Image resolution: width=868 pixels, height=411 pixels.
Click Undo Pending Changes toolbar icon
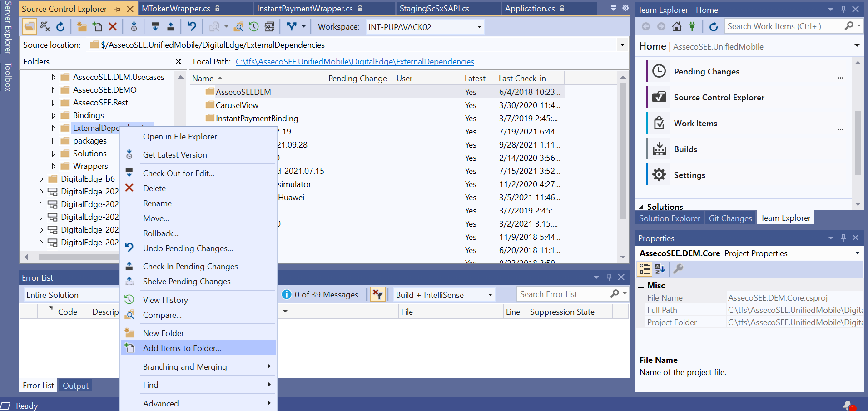coord(192,27)
